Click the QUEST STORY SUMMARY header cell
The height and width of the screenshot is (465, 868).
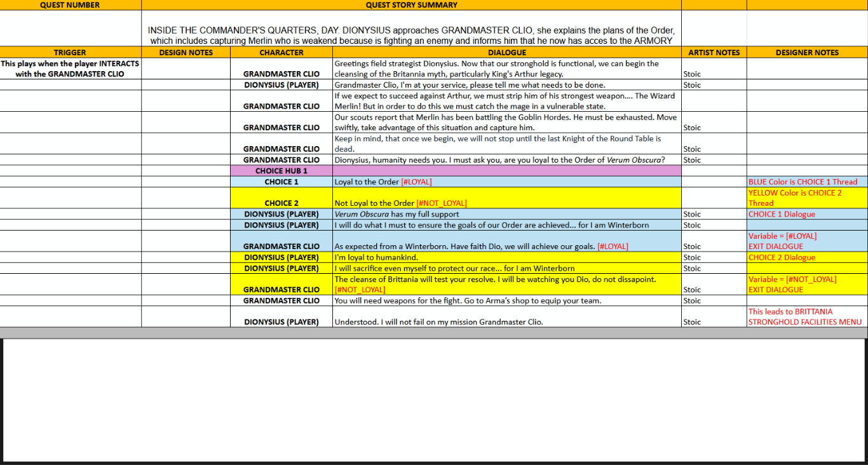(411, 5)
